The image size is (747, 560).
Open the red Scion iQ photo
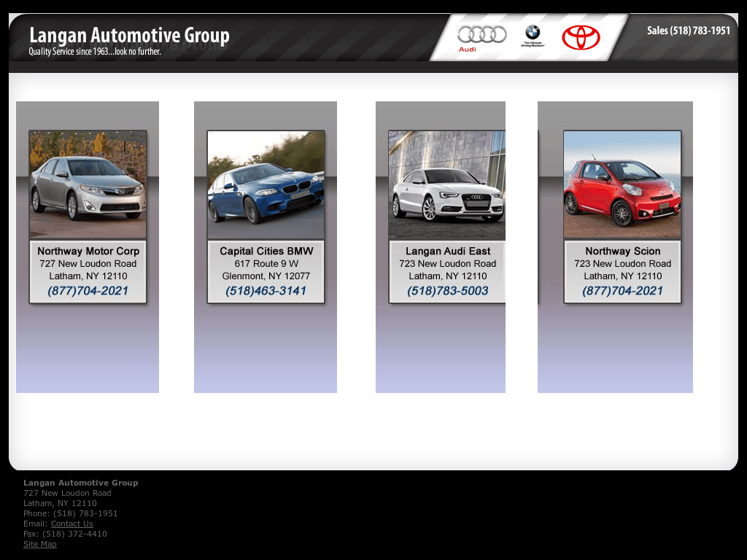click(622, 184)
